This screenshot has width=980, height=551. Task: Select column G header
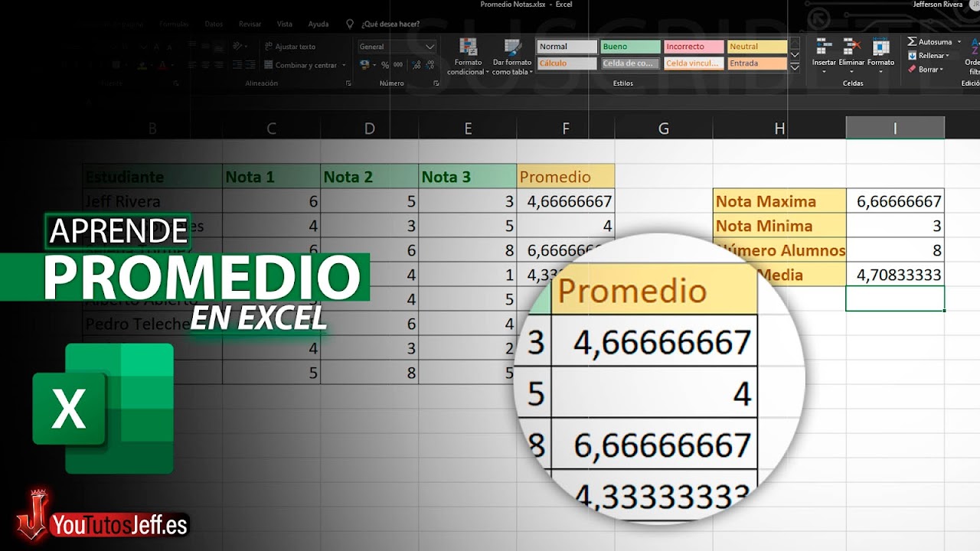coord(664,129)
